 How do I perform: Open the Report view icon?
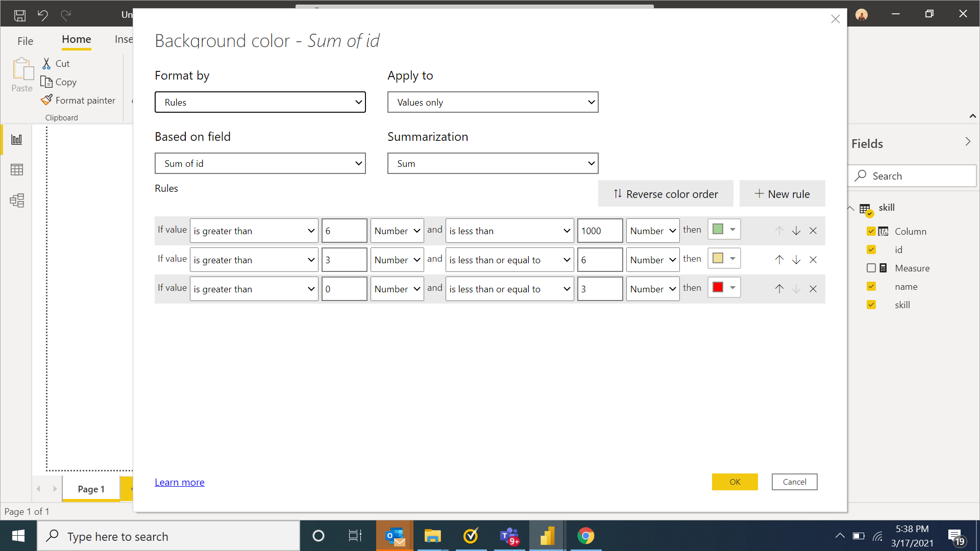pos(17,139)
